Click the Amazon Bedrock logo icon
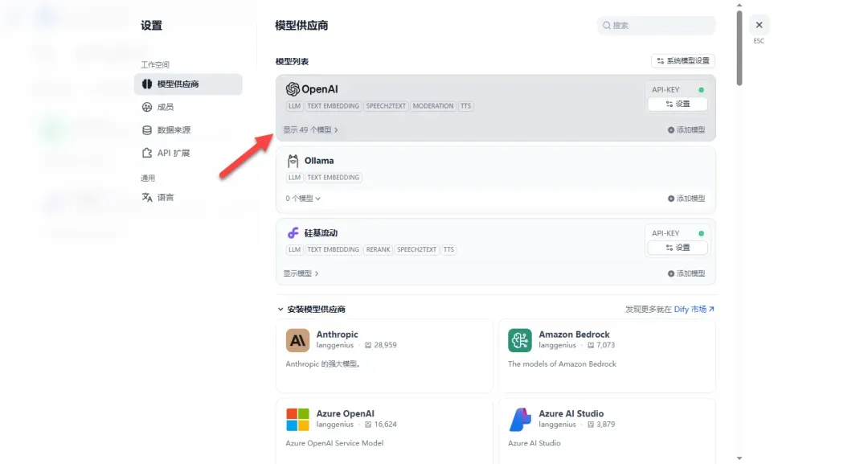The image size is (868, 464). (x=520, y=340)
